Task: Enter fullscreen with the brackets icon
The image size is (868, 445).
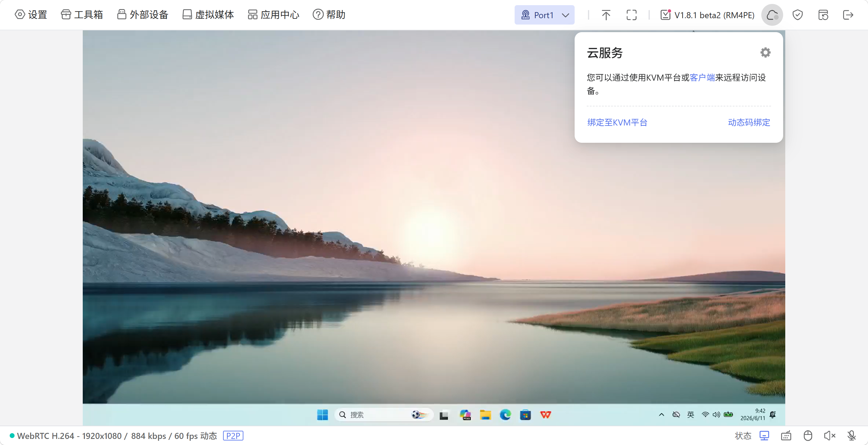Action: point(632,15)
